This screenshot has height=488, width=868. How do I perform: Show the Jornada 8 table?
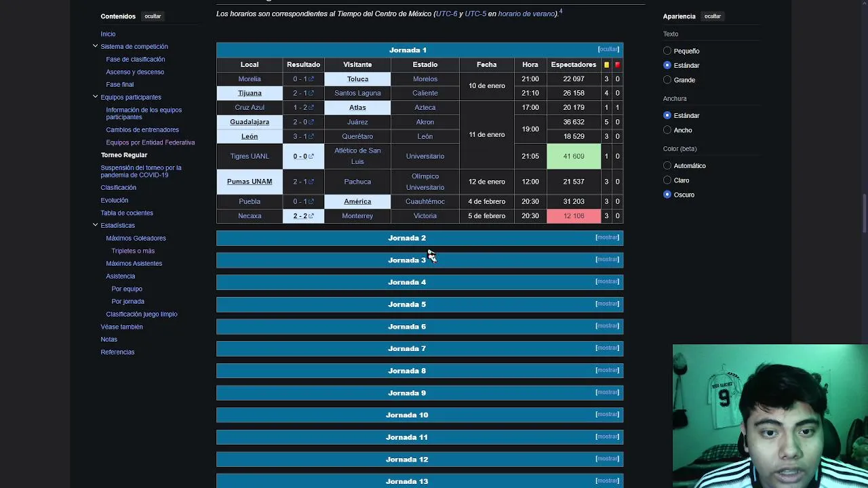click(607, 370)
